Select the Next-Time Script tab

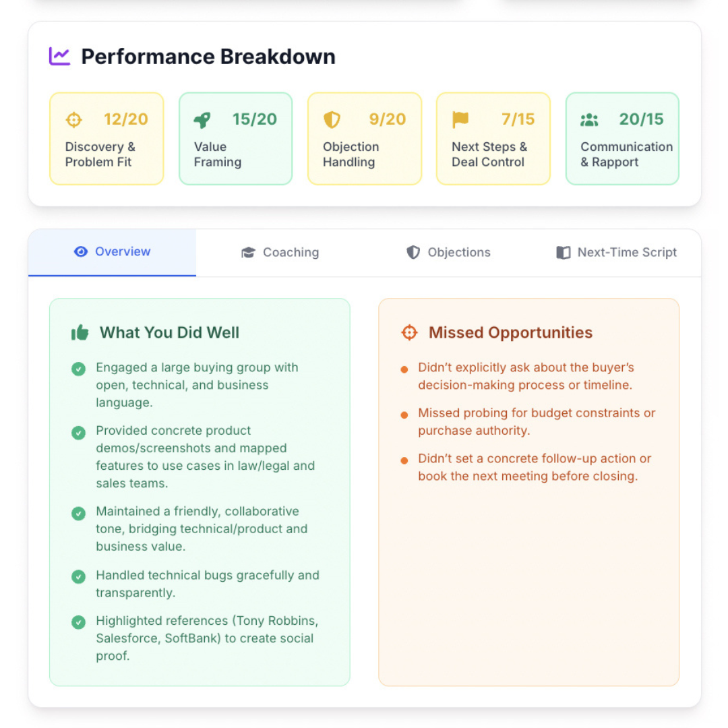tap(616, 253)
